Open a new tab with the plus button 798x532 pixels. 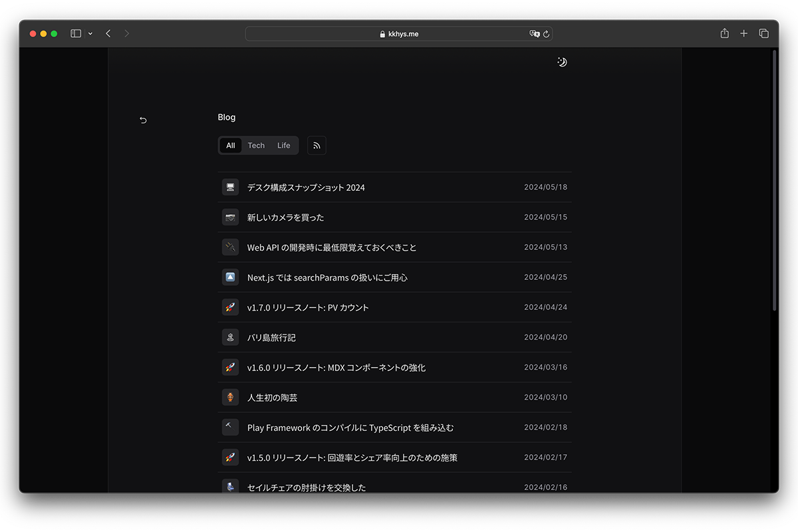pyautogui.click(x=743, y=33)
